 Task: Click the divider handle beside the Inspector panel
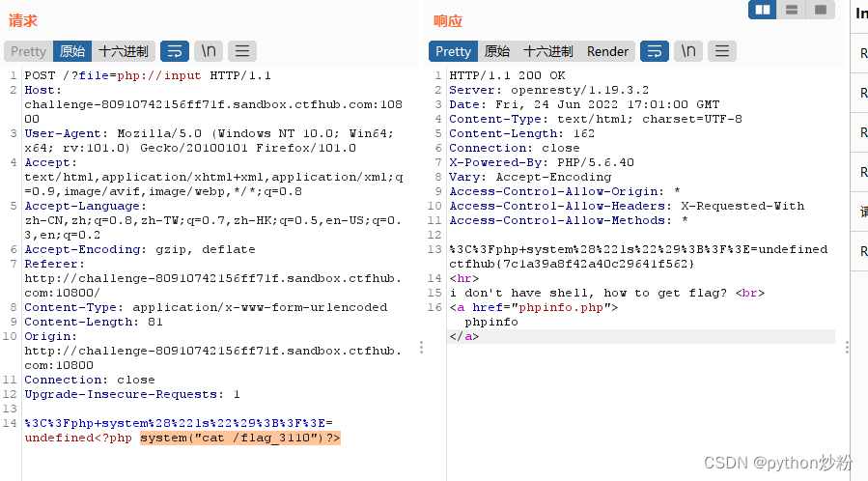coord(847,347)
